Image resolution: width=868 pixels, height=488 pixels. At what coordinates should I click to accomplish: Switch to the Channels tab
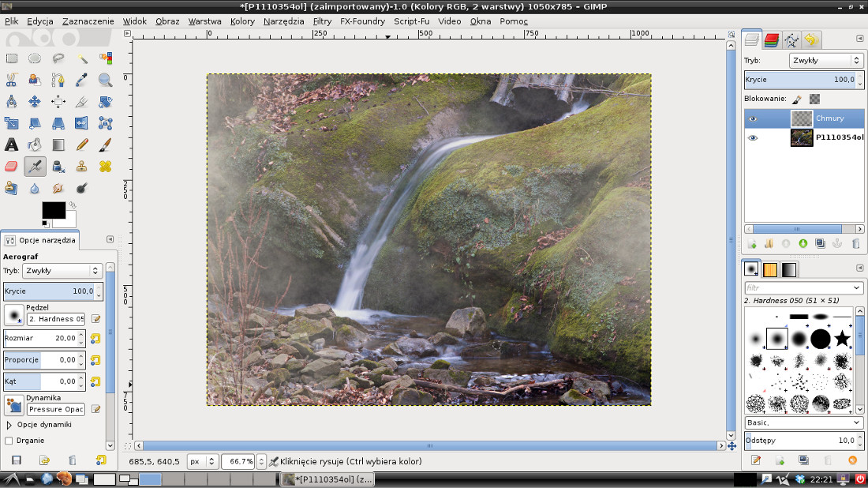click(772, 39)
